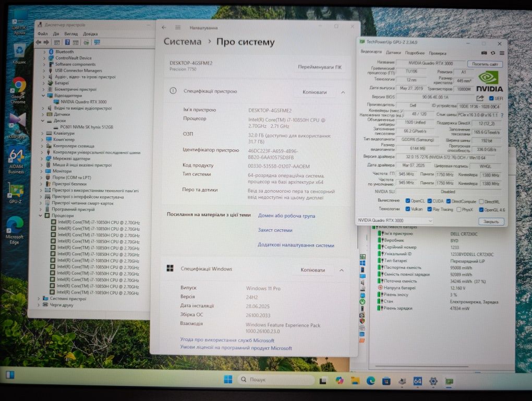Open Copilot from the taskbar
The image size is (532, 401).
click(x=340, y=381)
